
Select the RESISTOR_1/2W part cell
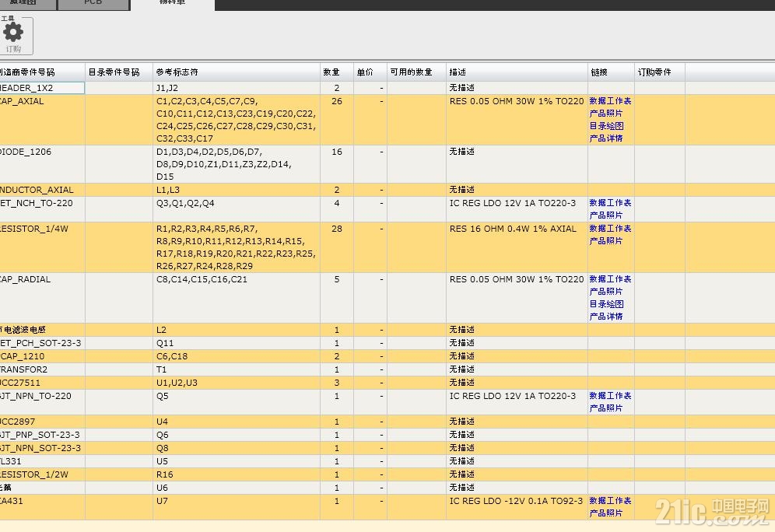[x=42, y=474]
